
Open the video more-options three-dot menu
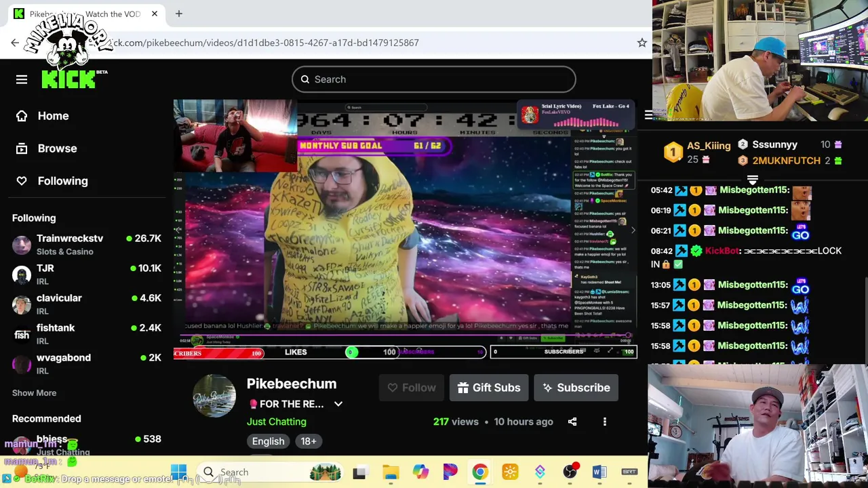(605, 422)
